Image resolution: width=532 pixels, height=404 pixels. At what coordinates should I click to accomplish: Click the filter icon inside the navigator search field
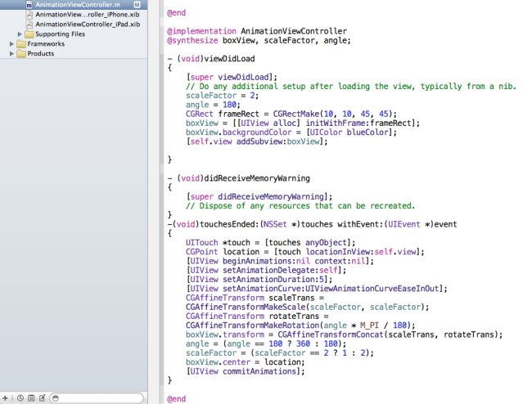point(56,398)
